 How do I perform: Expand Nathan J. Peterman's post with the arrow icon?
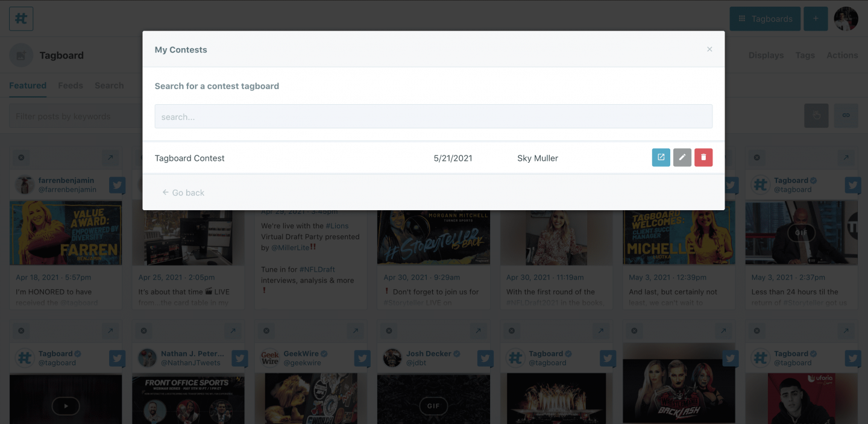[x=233, y=331]
